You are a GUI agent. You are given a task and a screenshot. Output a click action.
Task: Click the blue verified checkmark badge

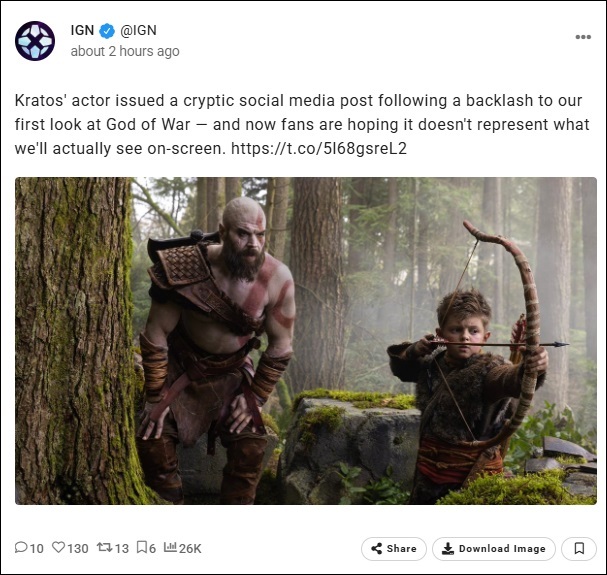click(107, 31)
